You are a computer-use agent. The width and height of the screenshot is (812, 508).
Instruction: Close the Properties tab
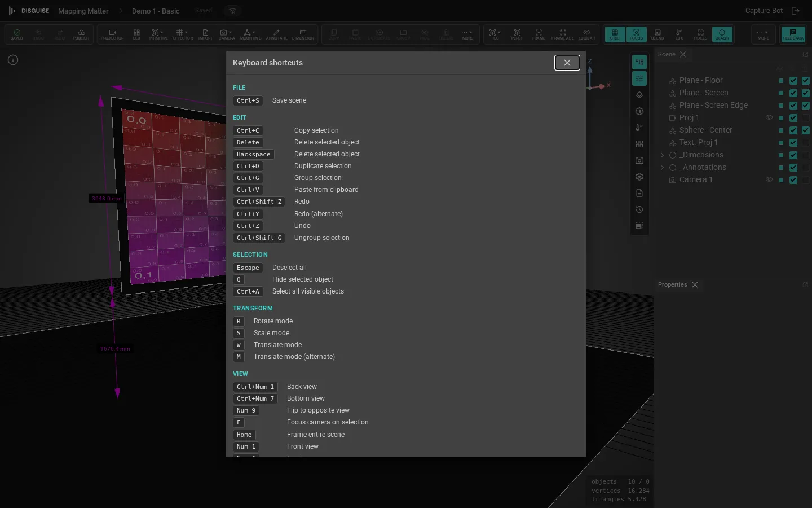[695, 285]
